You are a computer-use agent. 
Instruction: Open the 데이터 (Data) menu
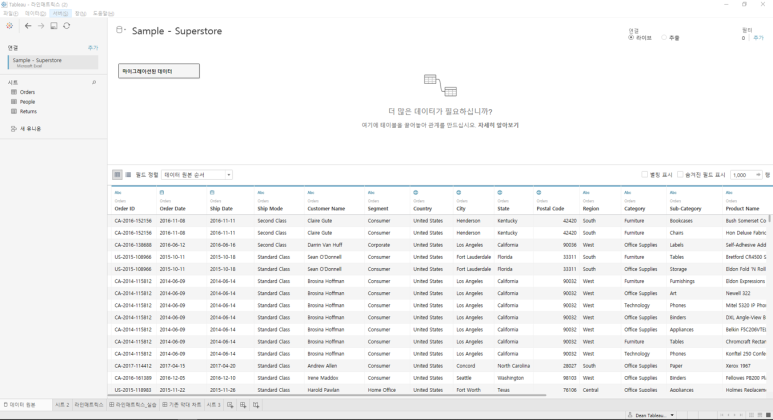35,13
